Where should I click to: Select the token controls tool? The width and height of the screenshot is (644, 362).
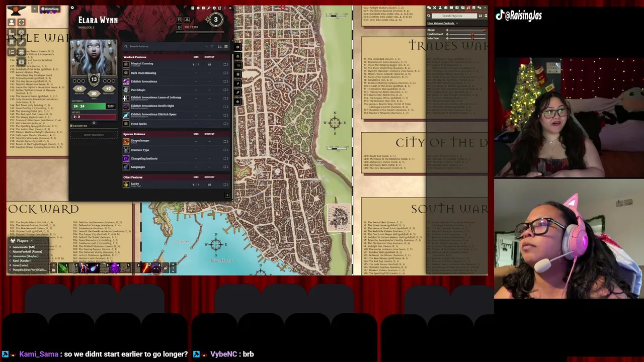point(12,22)
